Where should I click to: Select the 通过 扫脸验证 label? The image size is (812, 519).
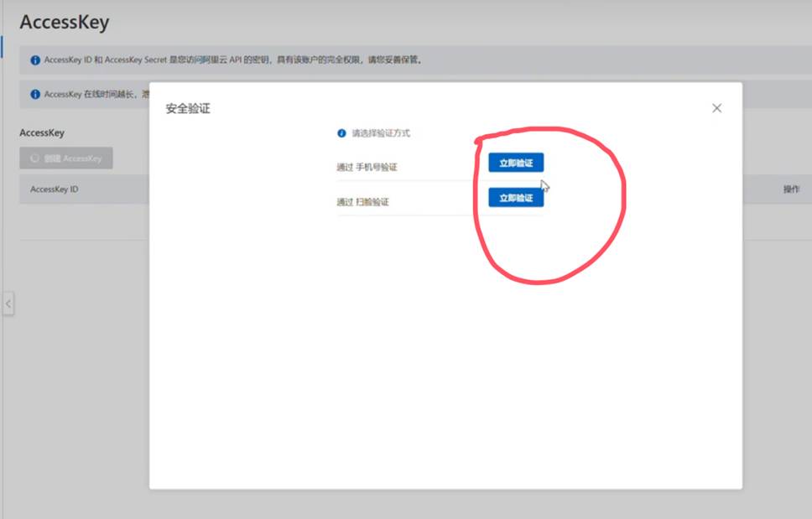(362, 202)
